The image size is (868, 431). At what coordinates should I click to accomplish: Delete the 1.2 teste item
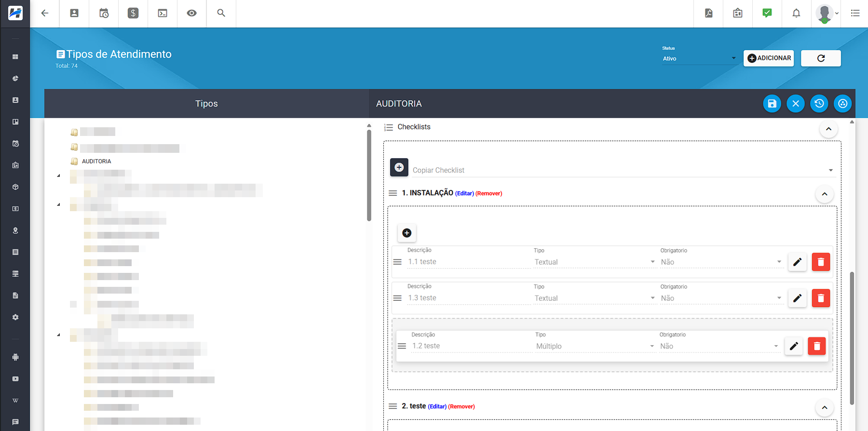pos(817,346)
